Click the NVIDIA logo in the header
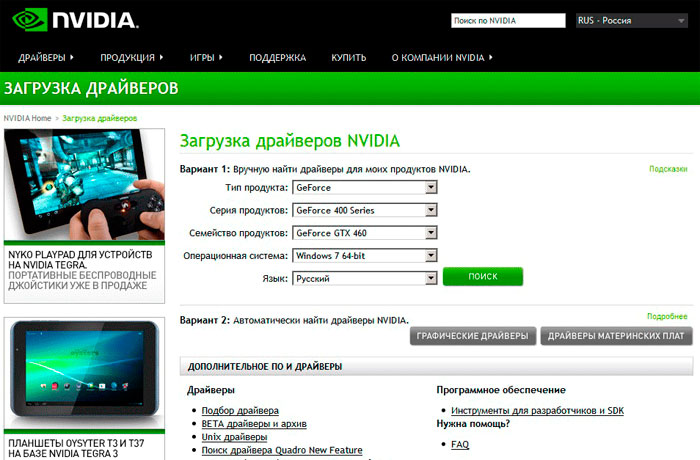This screenshot has height=460, width=700. [x=75, y=20]
